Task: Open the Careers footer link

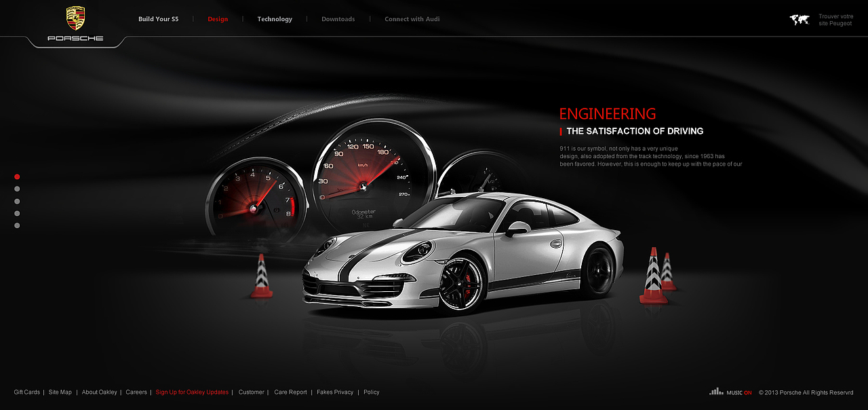Action: (x=136, y=392)
